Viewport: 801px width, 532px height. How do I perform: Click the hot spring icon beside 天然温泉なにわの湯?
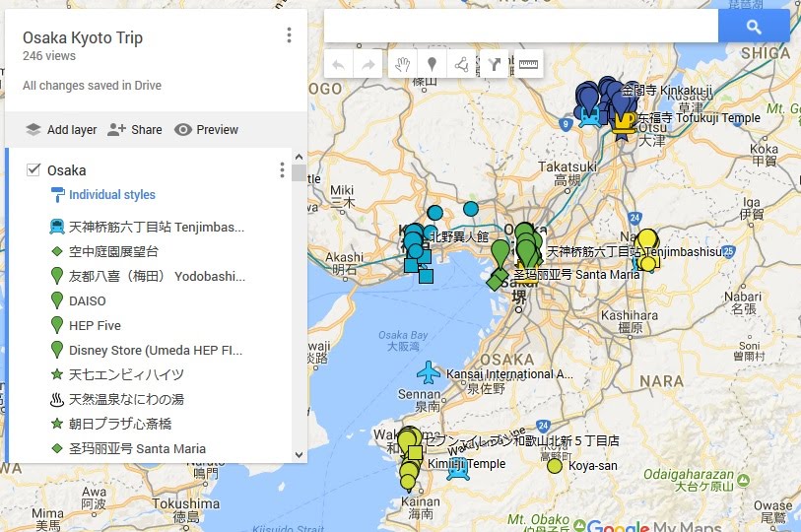click(x=57, y=399)
